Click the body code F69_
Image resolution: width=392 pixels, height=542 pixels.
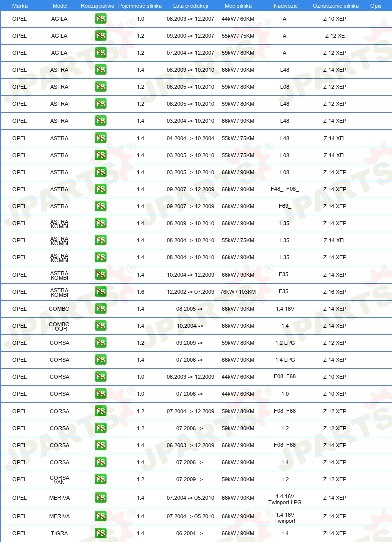pyautogui.click(x=285, y=206)
